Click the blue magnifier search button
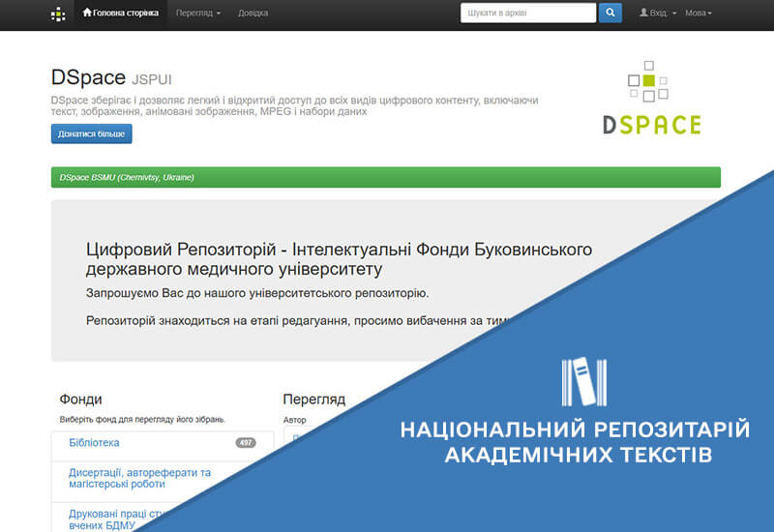Viewport: 774px width, 532px height. tap(610, 13)
